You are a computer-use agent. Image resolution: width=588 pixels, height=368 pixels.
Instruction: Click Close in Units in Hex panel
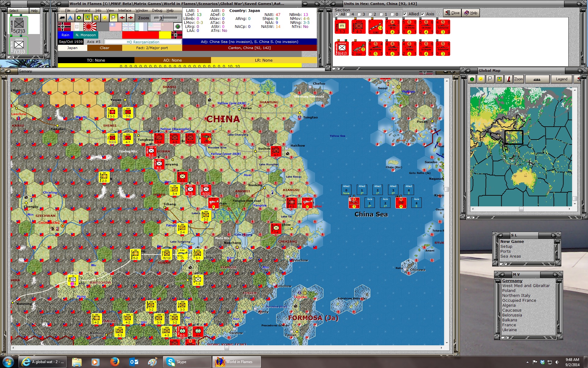(452, 13)
